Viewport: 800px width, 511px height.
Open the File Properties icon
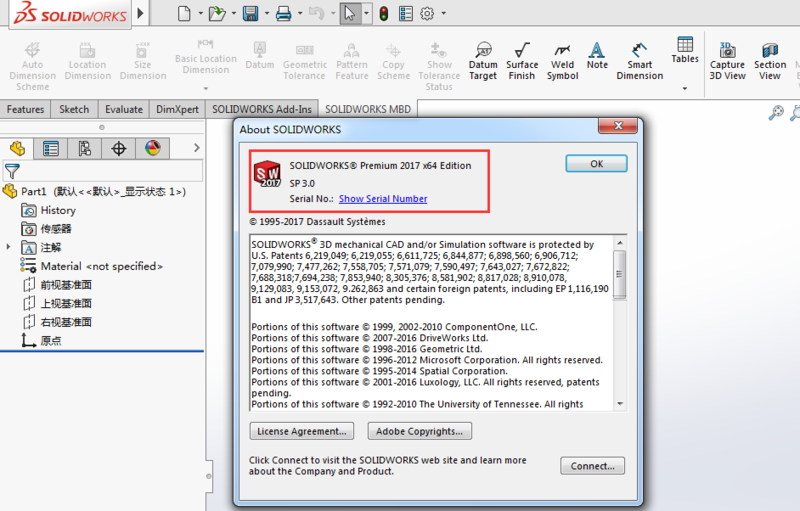tap(406, 13)
